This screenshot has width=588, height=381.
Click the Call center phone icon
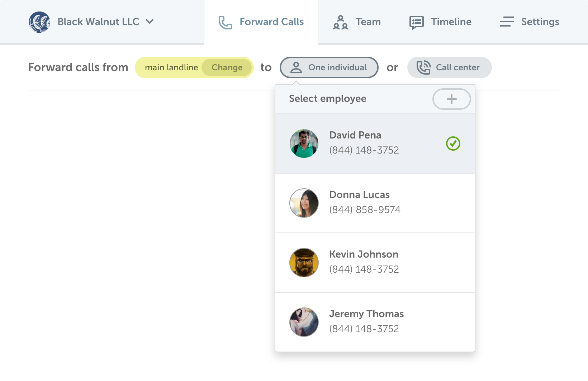[x=423, y=67]
